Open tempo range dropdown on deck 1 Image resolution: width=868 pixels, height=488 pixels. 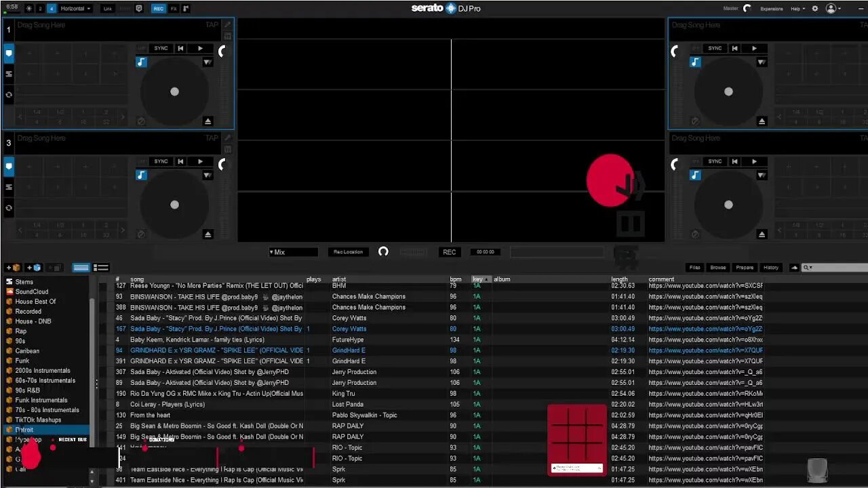coord(208,62)
